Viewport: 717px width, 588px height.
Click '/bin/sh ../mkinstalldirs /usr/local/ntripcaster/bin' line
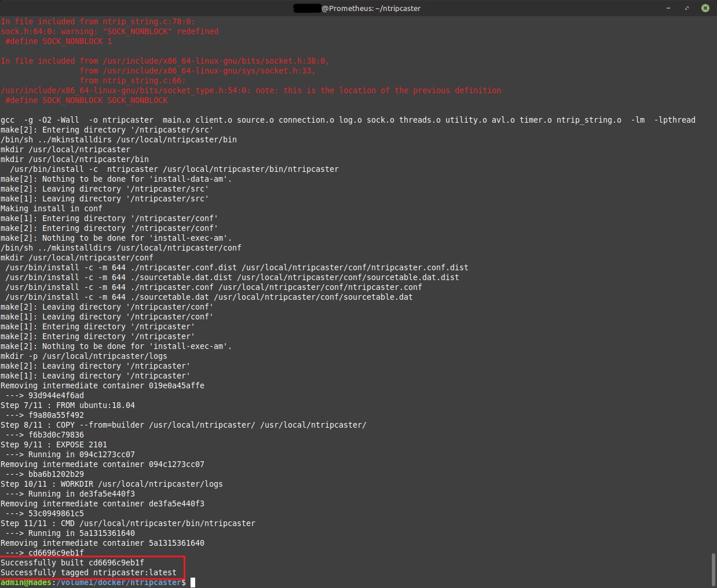pyautogui.click(x=119, y=139)
